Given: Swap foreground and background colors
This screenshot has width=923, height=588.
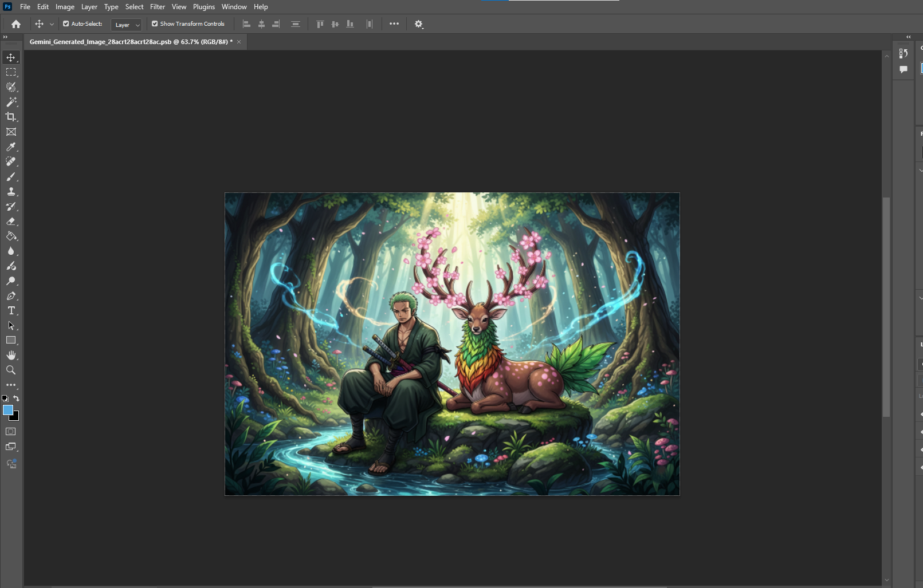Looking at the screenshot, I should click(16, 398).
